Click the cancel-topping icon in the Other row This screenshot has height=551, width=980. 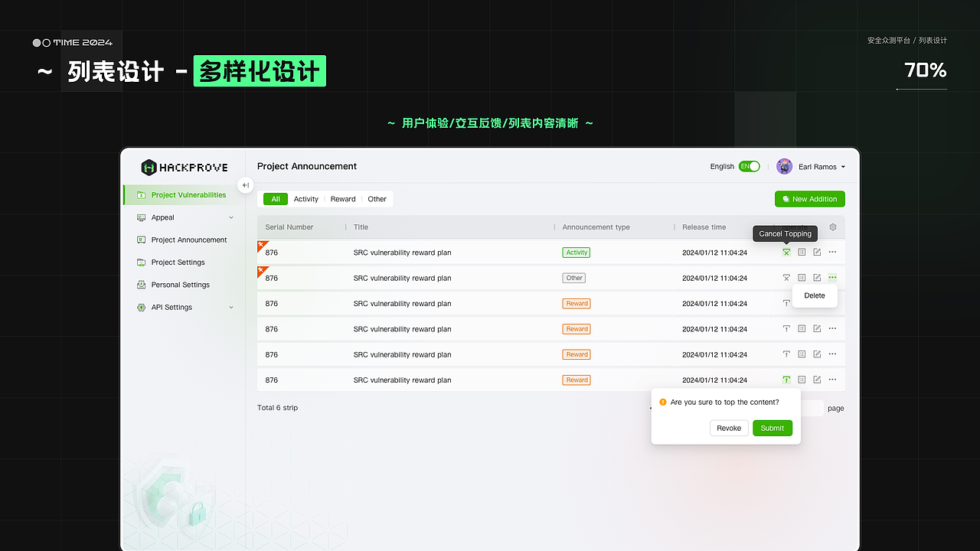click(786, 278)
